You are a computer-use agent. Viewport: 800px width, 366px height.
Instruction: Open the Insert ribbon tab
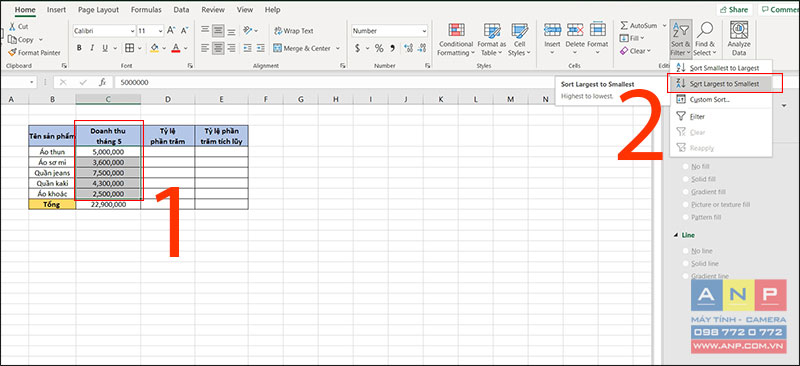point(56,10)
